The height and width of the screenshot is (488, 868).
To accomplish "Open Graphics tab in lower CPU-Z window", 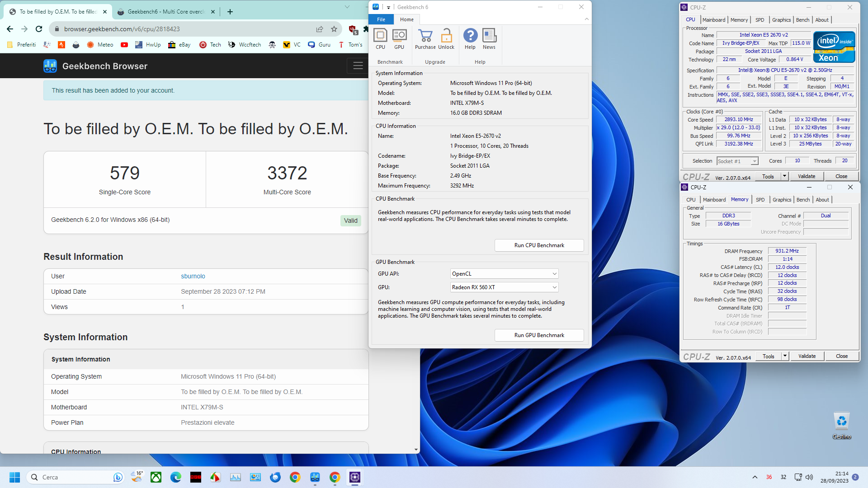I will coord(782,200).
